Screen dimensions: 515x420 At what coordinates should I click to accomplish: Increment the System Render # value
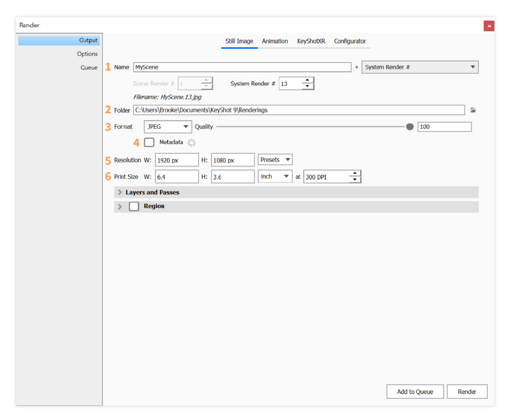point(308,80)
